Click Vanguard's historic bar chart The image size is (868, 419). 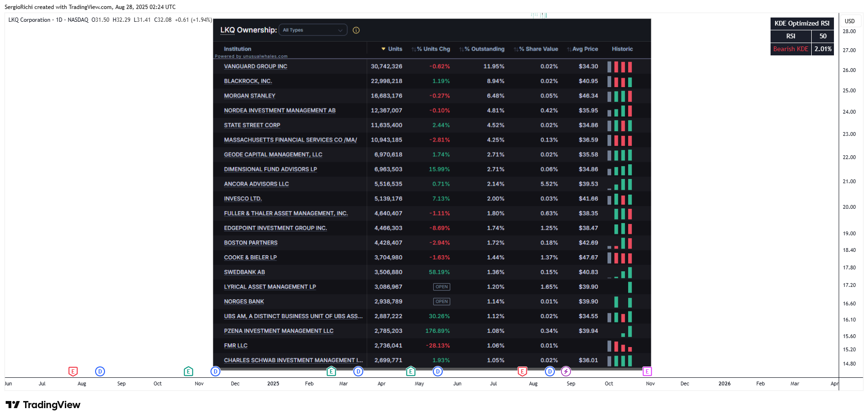pos(620,67)
